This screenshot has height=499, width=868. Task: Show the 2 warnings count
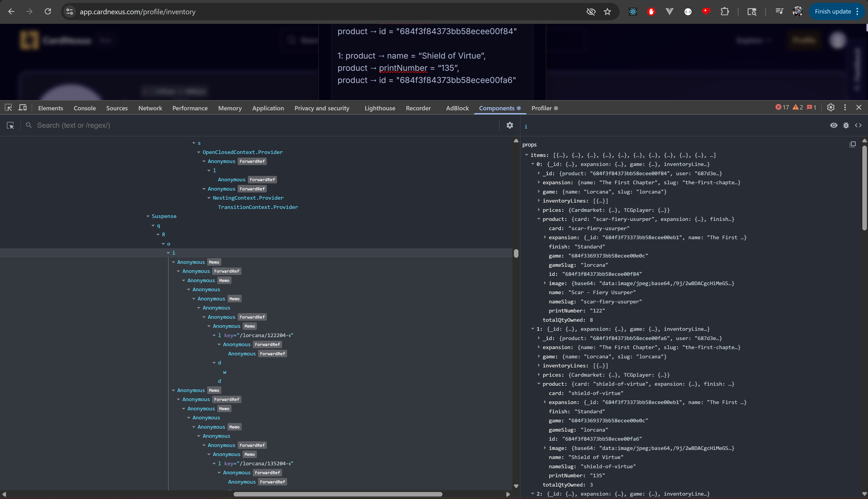coord(798,108)
